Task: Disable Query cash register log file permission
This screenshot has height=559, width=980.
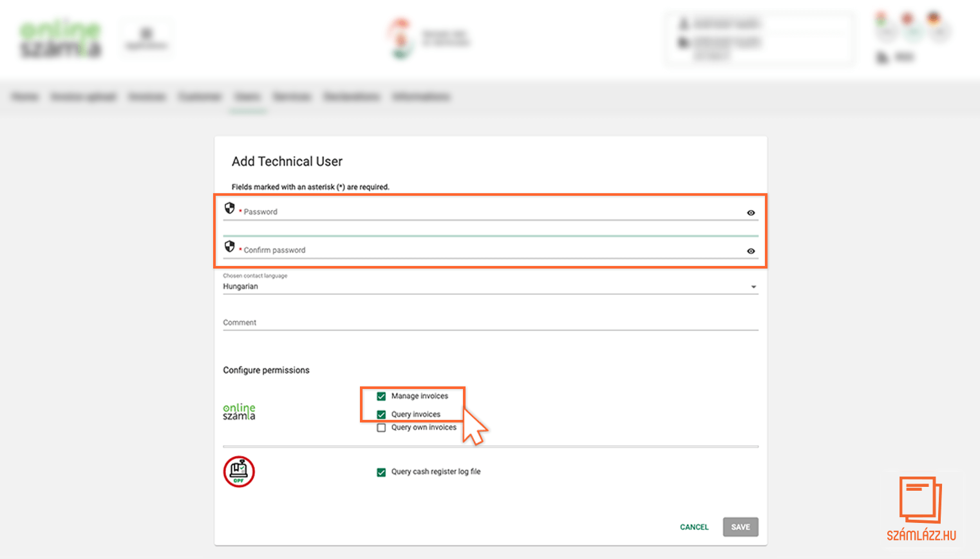Action: pyautogui.click(x=381, y=472)
